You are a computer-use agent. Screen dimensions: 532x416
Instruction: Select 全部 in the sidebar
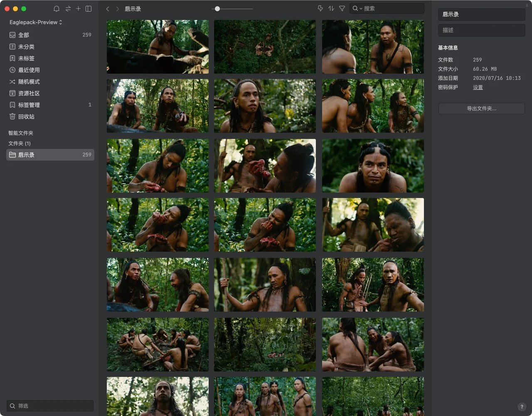pyautogui.click(x=50, y=35)
